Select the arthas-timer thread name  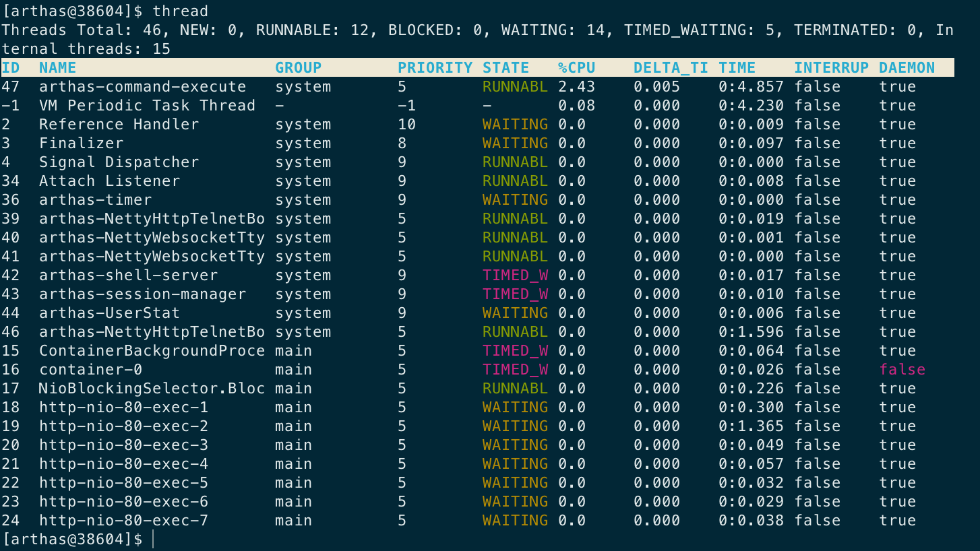click(96, 200)
